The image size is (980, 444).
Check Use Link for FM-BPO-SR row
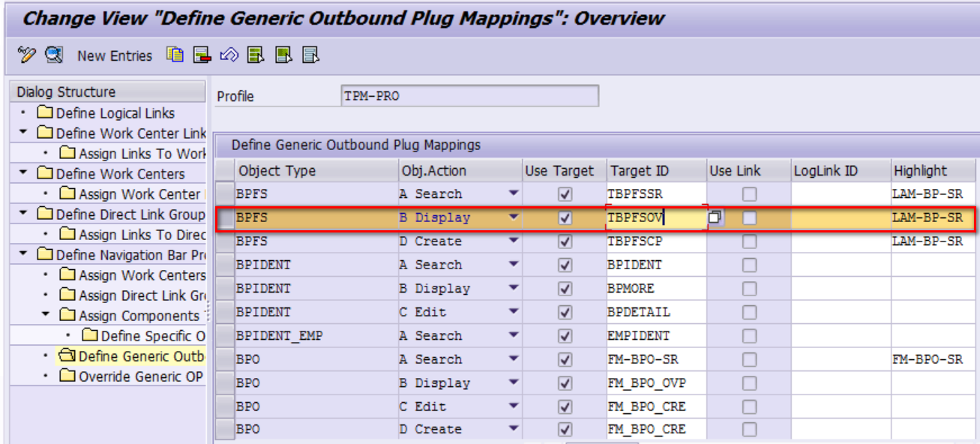tap(749, 359)
